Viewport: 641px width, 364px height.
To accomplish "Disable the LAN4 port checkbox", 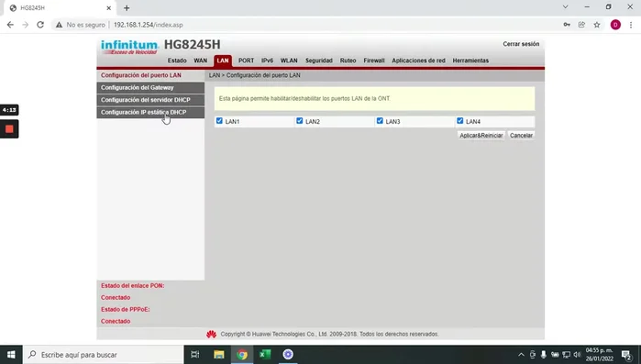I will pos(459,120).
